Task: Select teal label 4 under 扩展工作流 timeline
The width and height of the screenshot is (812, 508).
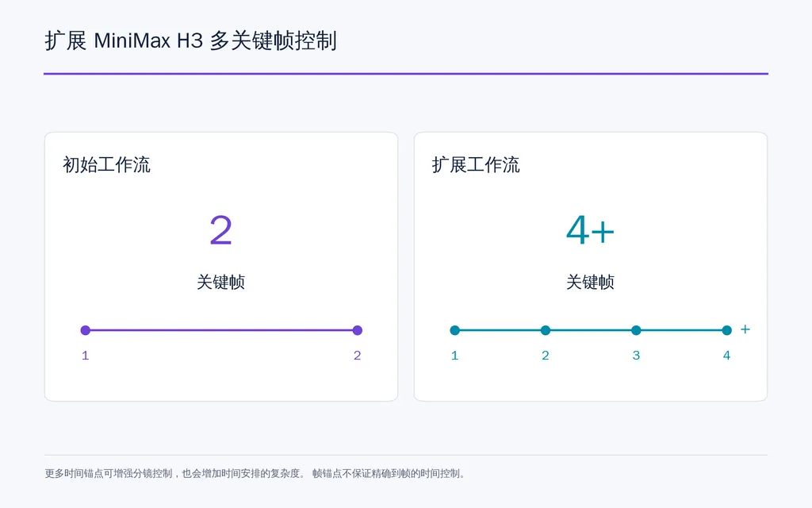Action: pos(726,355)
